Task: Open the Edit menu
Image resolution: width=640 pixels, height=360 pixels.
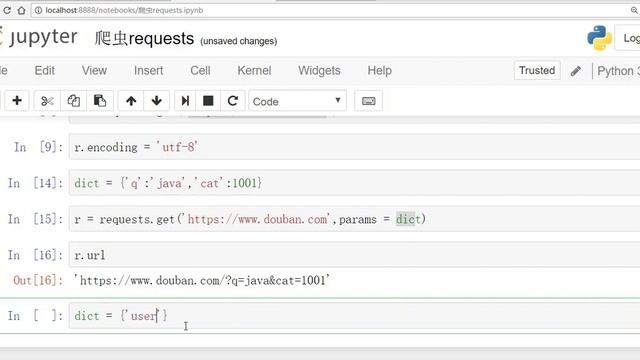Action: pos(44,71)
